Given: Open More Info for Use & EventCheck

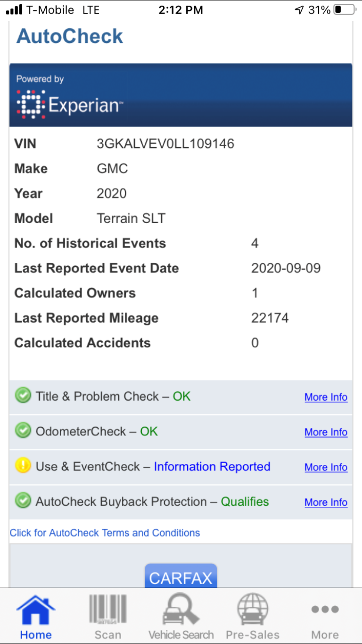Looking at the screenshot, I should pos(326,467).
